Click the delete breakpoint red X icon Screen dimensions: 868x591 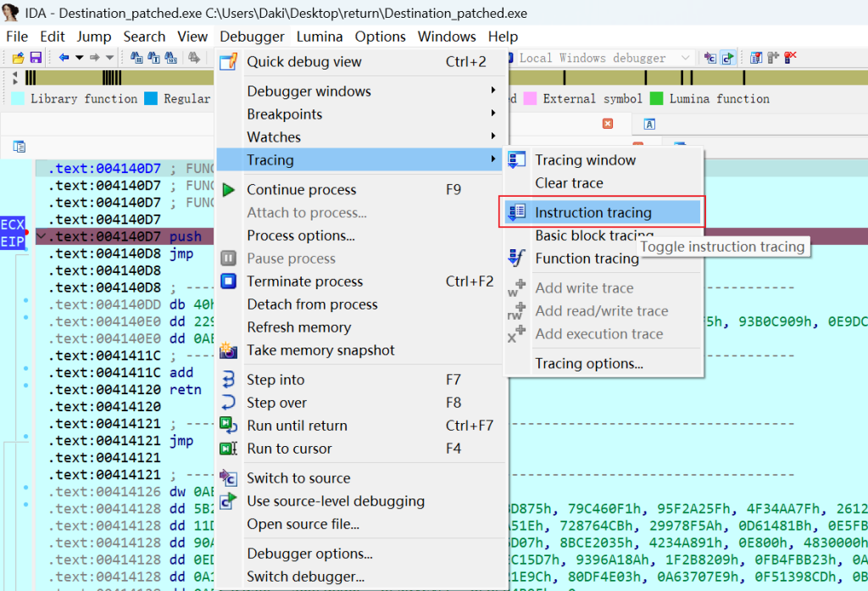[x=790, y=58]
